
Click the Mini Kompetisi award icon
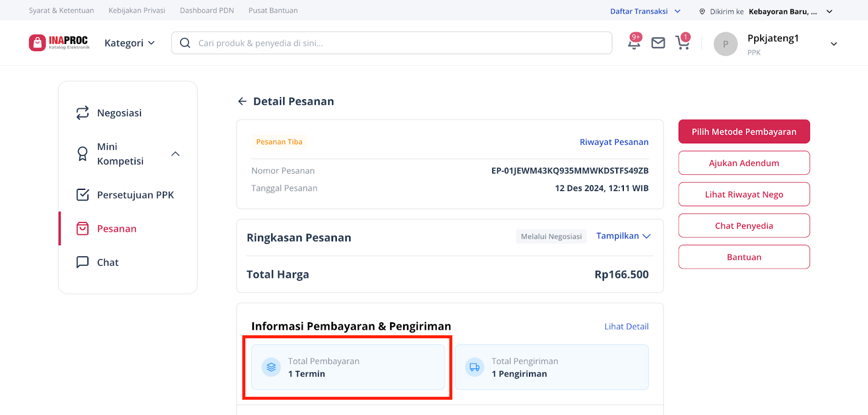coord(82,154)
